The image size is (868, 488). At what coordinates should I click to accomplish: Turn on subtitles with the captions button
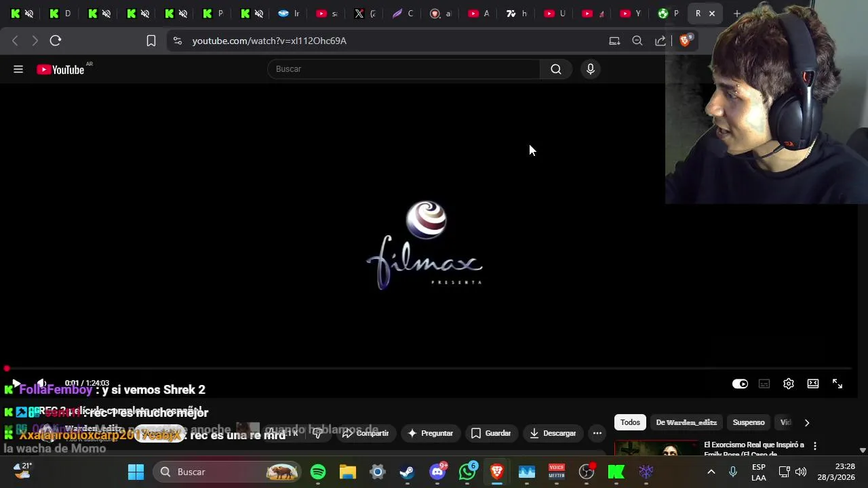click(764, 384)
